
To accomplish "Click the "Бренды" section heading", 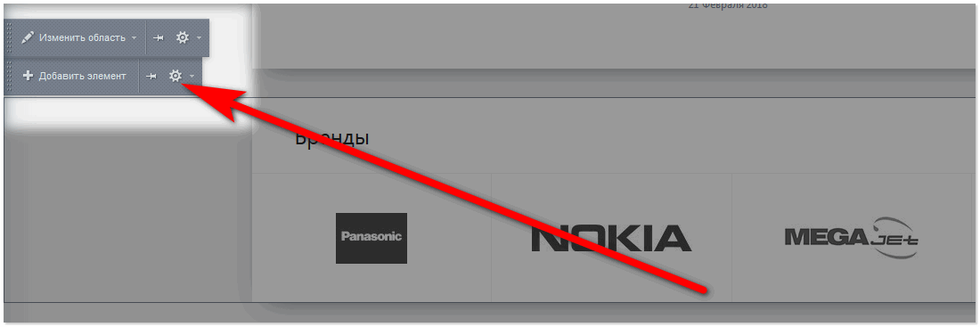I will pos(332,137).
